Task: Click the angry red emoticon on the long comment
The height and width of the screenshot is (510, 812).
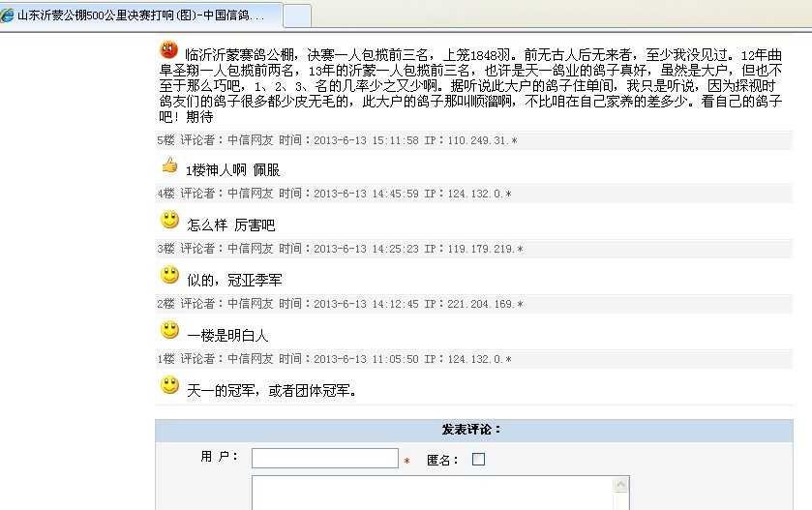Action: pyautogui.click(x=168, y=49)
